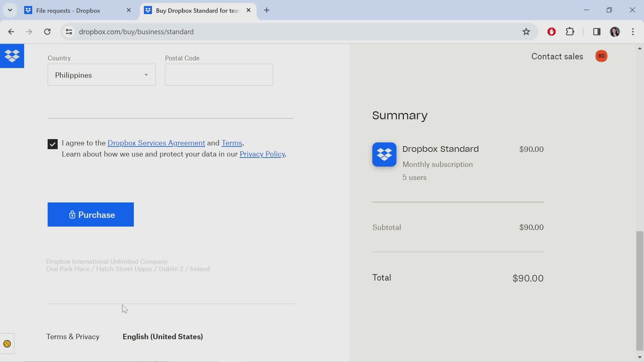Click the BS account avatar
This screenshot has height=362, width=644.
point(601,56)
